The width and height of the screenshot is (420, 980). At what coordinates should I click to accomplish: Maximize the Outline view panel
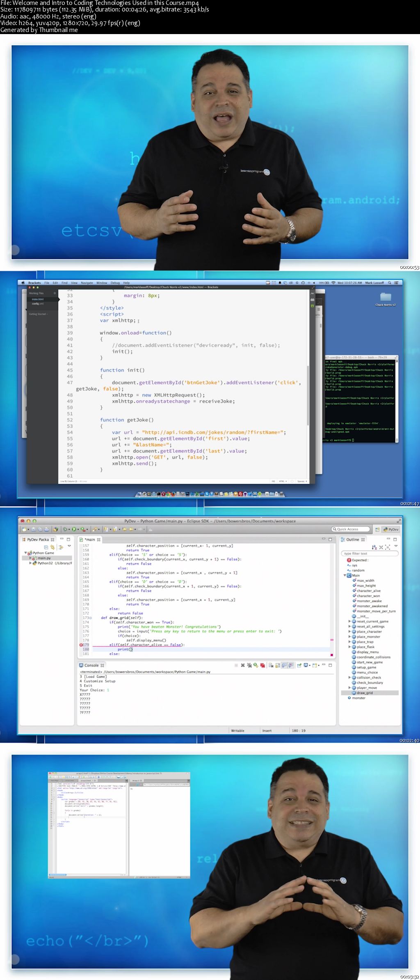[395, 539]
